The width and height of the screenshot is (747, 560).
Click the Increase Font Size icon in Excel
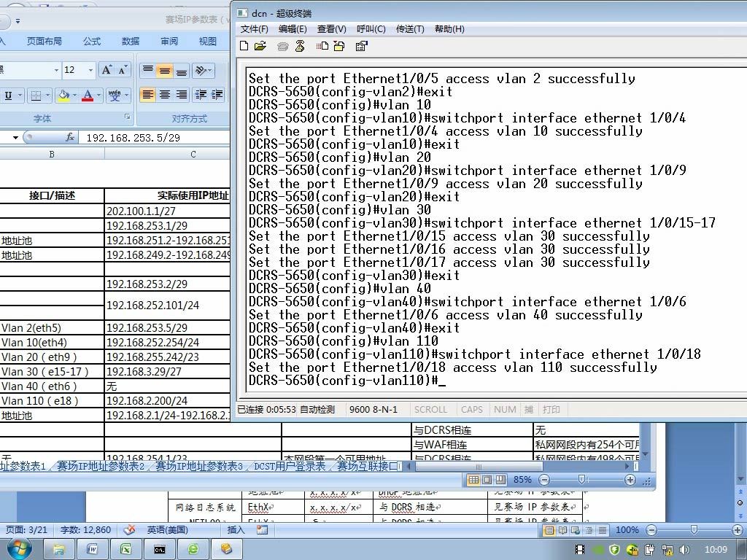tap(107, 71)
